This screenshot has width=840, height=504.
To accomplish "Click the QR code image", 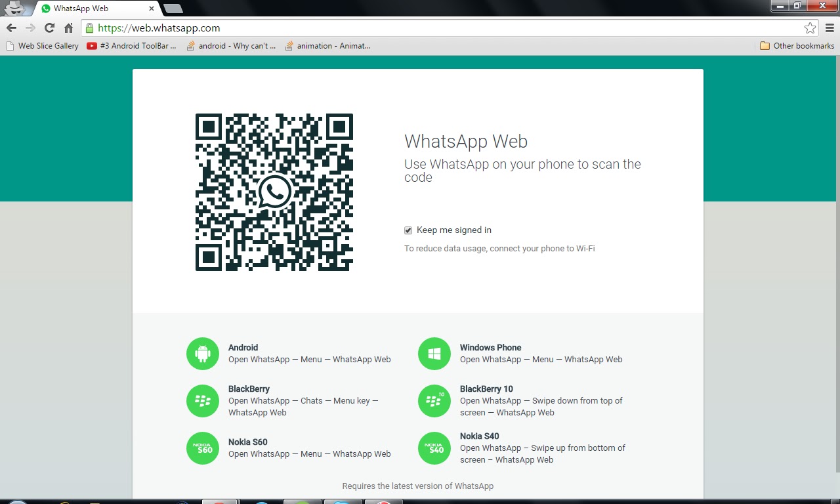I will [x=274, y=192].
